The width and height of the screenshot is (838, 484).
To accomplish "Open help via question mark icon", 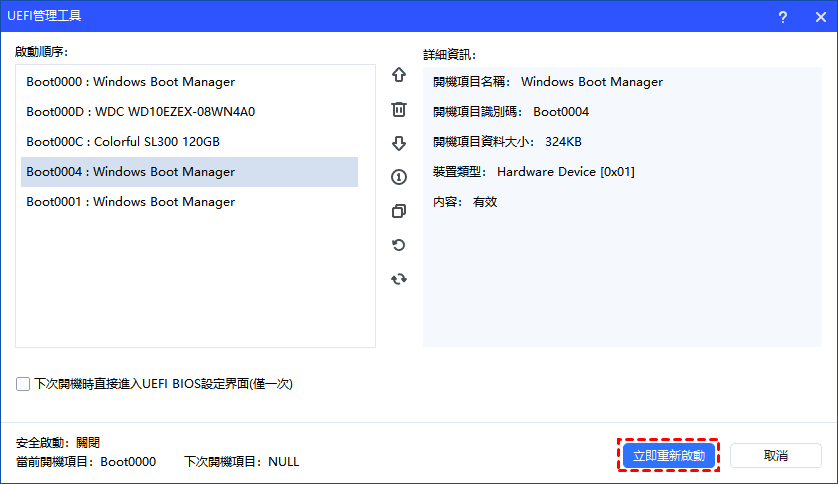I will coord(782,16).
